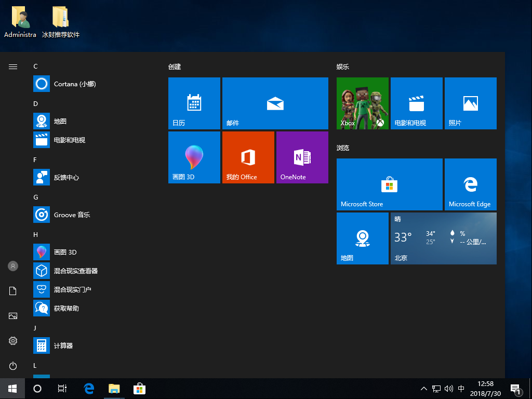The width and height of the screenshot is (532, 399).
Task: Launch 混合现实查看器 from the app list
Action: pos(91,271)
